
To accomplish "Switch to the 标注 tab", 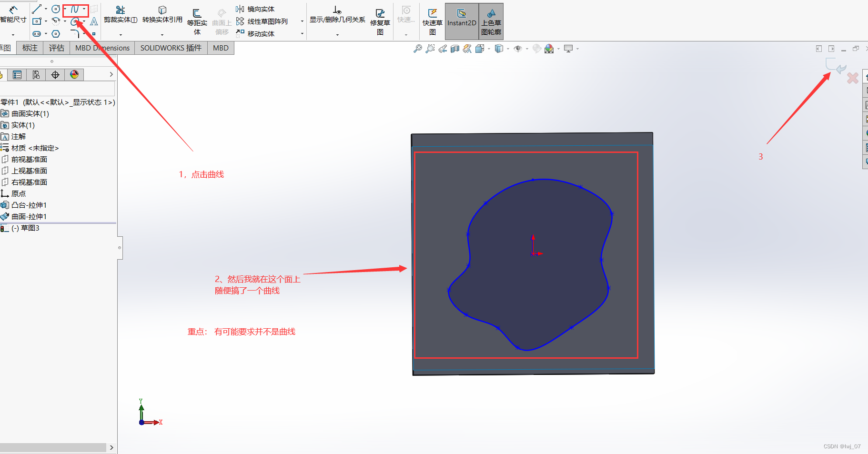I will pos(30,48).
